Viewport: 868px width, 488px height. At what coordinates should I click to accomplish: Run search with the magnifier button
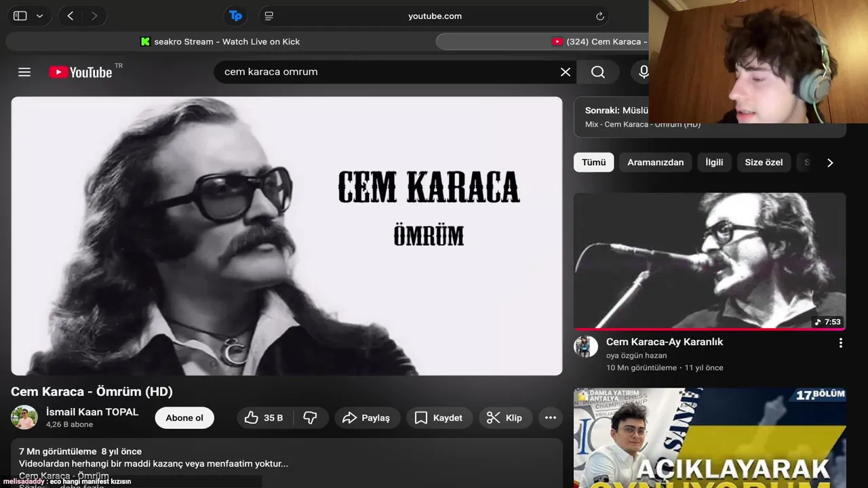coord(598,72)
